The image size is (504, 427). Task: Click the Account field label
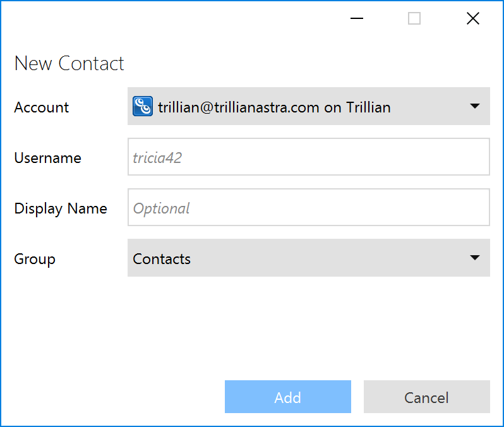pos(42,107)
